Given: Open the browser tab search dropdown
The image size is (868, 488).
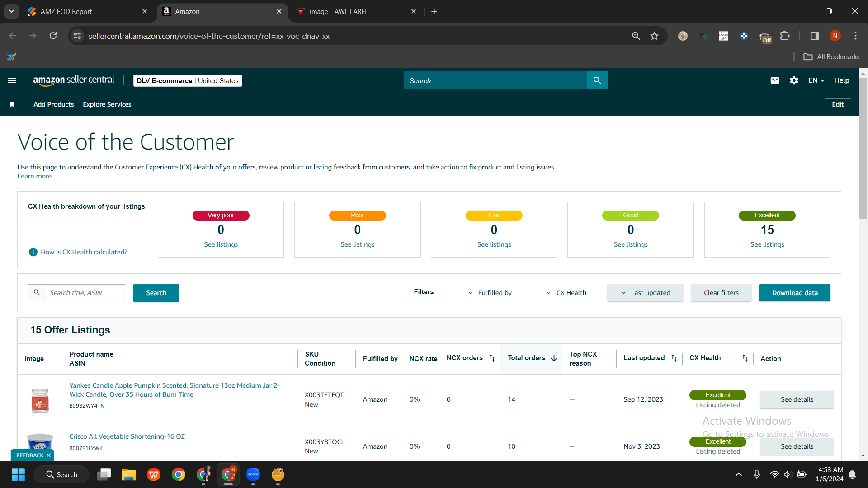Looking at the screenshot, I should point(11,11).
